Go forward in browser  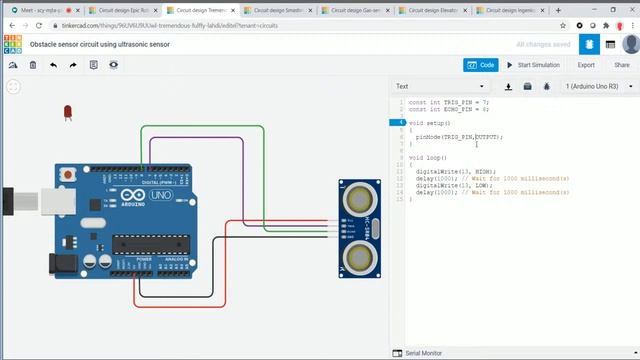coord(25,25)
